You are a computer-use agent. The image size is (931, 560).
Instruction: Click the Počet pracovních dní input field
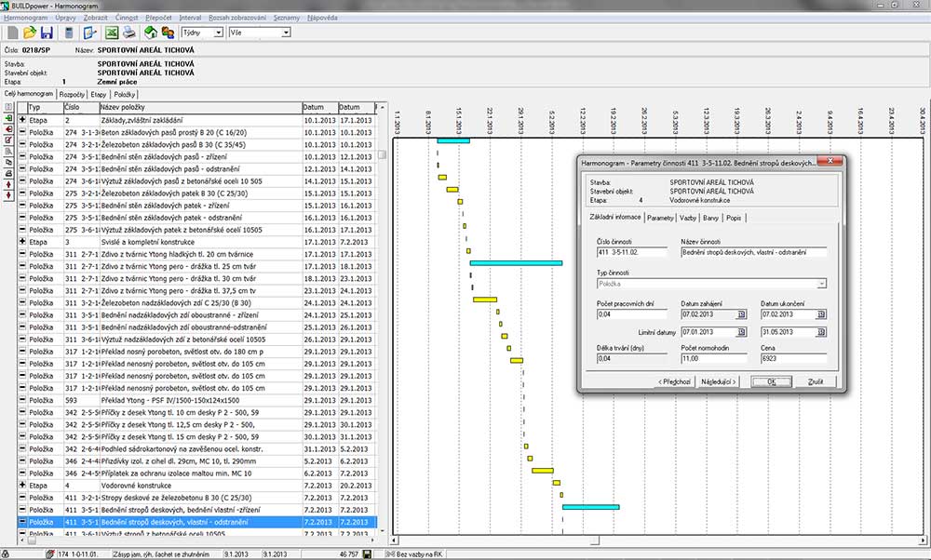[632, 314]
